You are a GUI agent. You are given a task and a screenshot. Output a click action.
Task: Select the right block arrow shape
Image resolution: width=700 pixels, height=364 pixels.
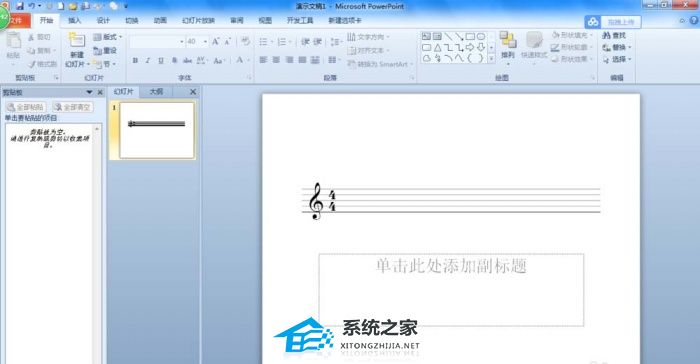[470, 47]
